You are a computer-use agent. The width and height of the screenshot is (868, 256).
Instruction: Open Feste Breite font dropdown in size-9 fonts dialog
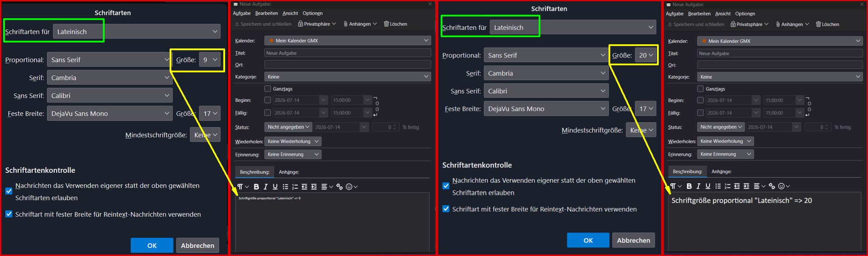coord(109,114)
